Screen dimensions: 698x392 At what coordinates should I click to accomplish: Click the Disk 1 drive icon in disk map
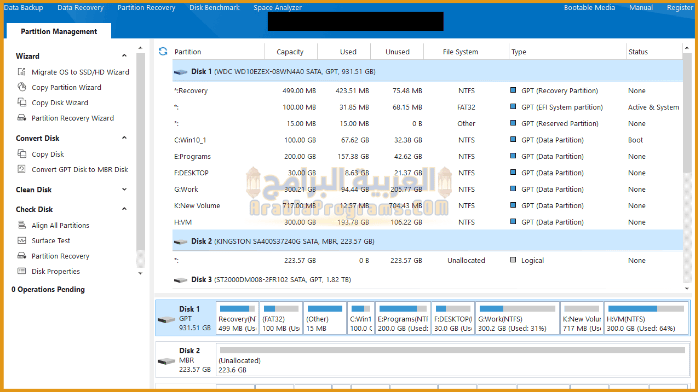click(166, 319)
